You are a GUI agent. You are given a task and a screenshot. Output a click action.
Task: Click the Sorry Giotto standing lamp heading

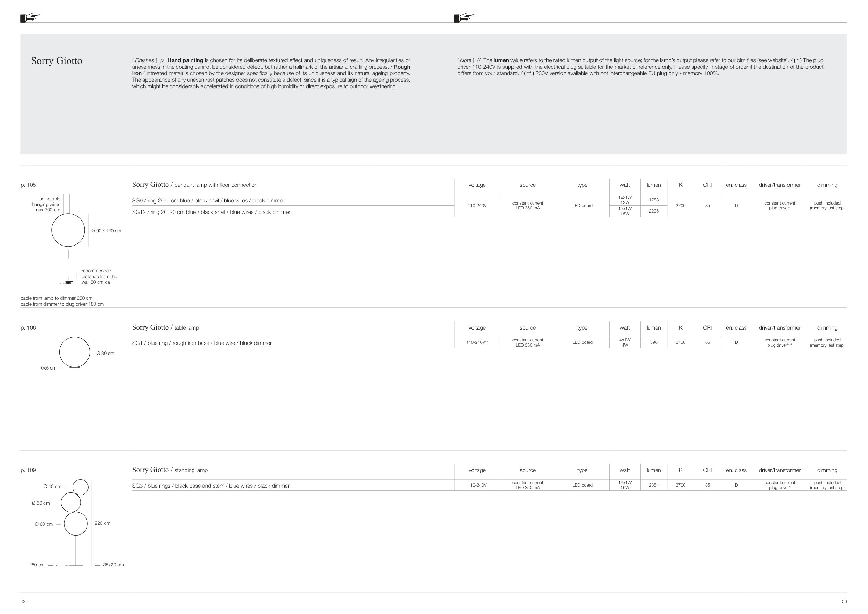[170, 470]
